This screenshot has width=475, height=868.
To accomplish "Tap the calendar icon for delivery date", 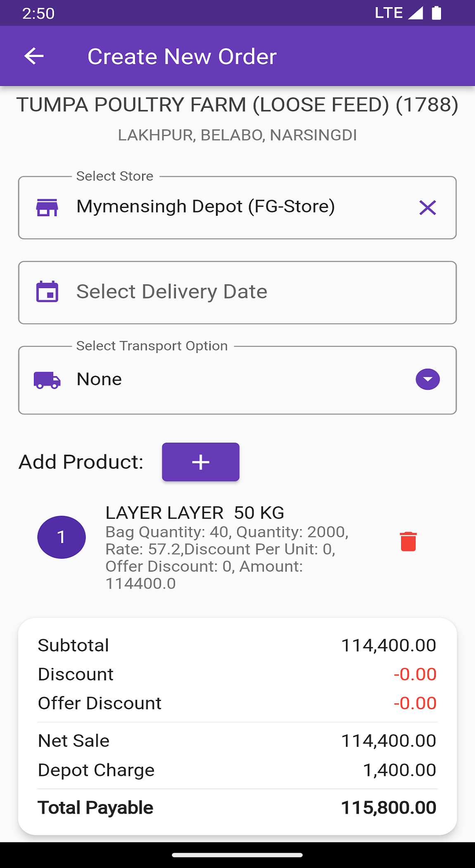I will coord(47,292).
